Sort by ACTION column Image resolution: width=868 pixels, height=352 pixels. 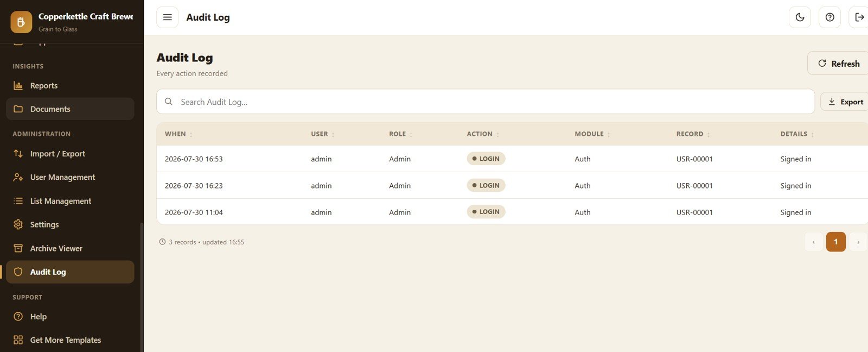483,134
